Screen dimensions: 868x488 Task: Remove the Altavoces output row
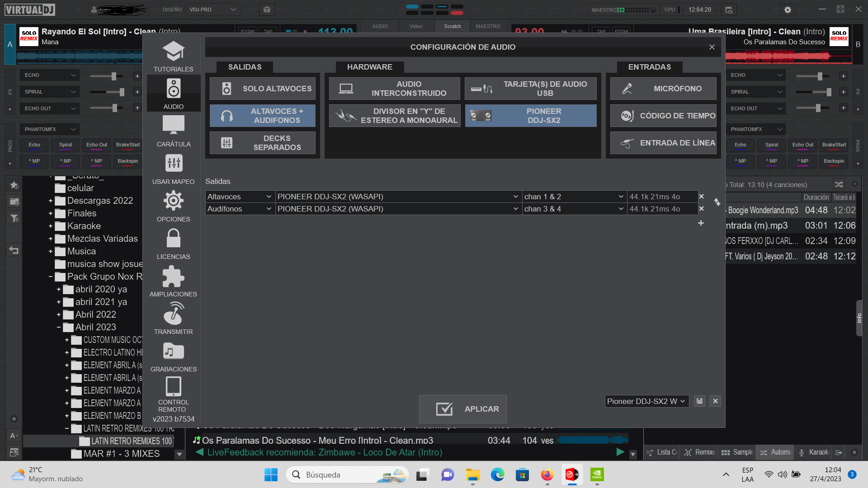click(x=701, y=197)
